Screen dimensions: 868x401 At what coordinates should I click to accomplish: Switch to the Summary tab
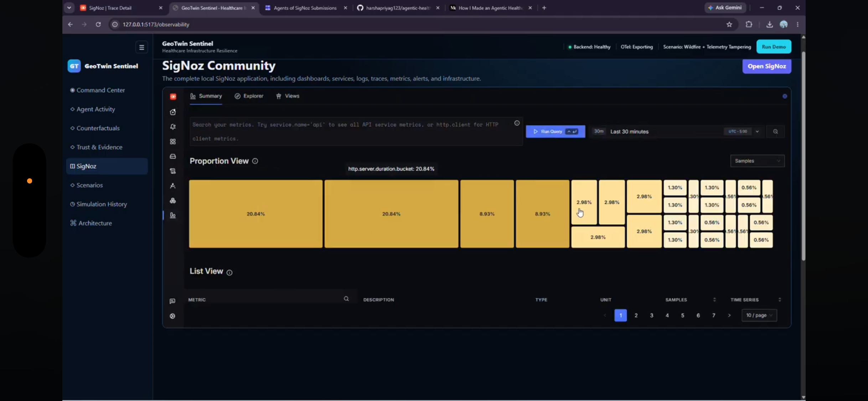pyautogui.click(x=206, y=96)
